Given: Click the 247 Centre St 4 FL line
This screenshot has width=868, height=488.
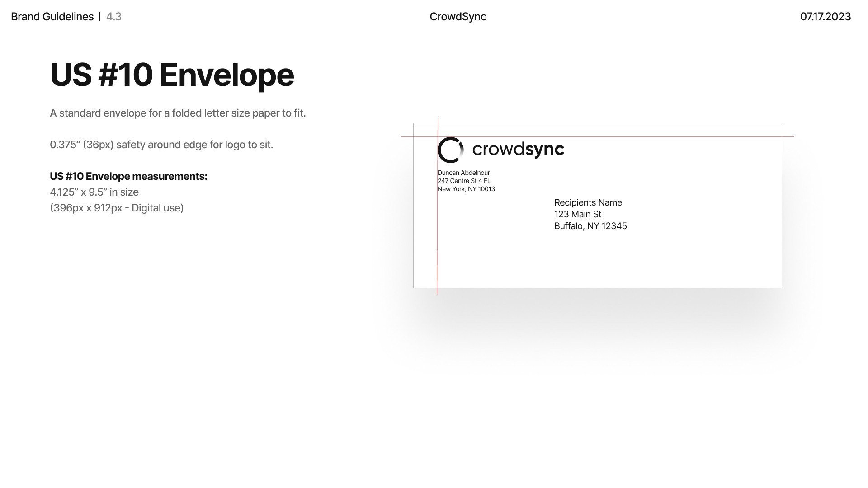Looking at the screenshot, I should point(464,181).
